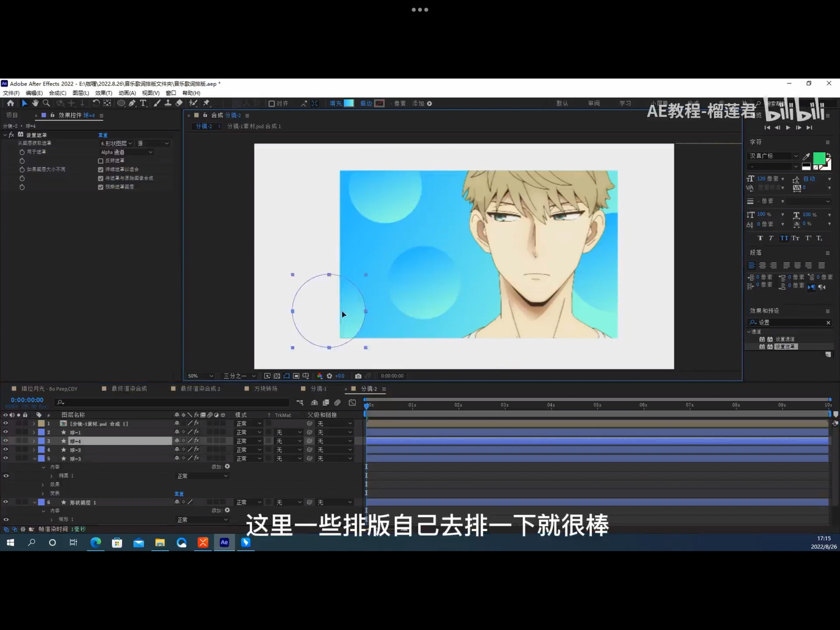Enable 反转遮罩 checkbox
The width and height of the screenshot is (840, 630).
101,161
